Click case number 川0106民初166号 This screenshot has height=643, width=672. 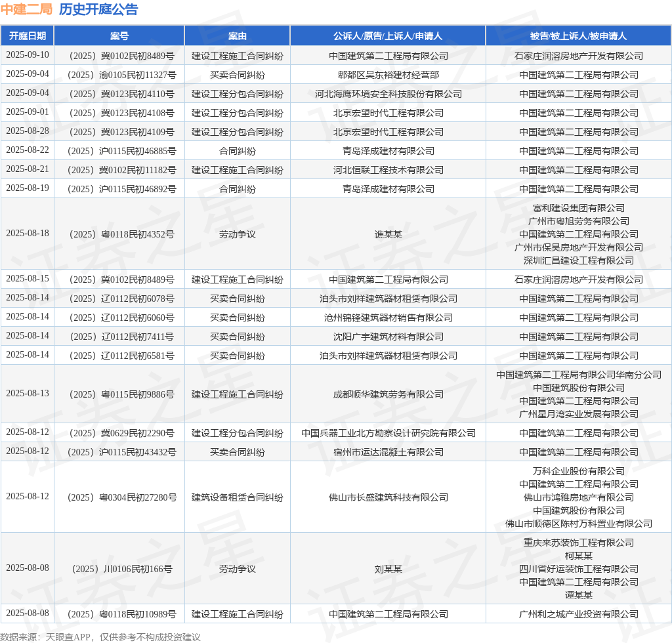coord(121,569)
